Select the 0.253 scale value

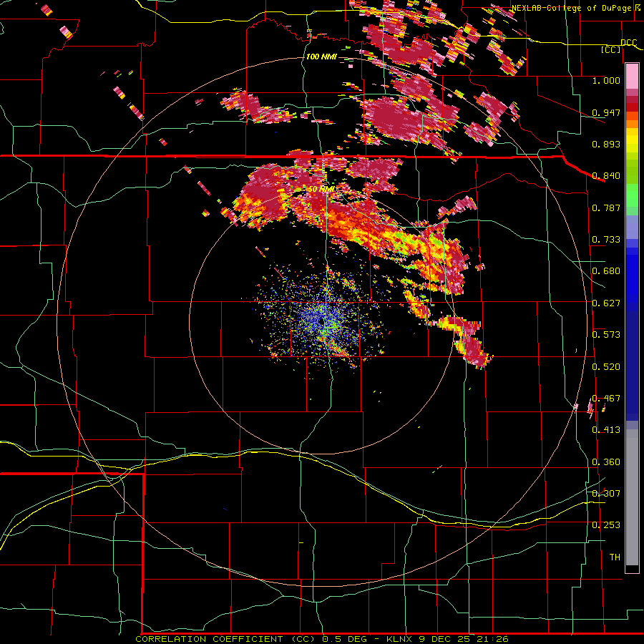[x=606, y=525]
